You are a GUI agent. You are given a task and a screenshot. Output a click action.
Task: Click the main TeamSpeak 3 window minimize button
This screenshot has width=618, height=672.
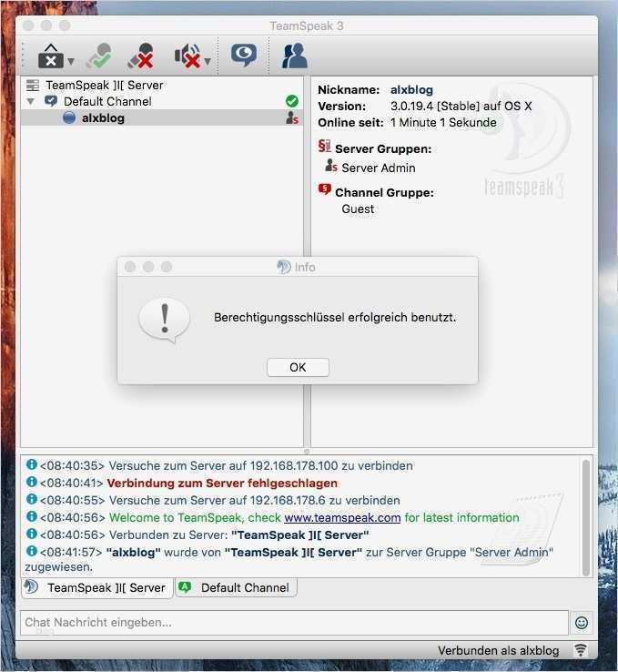coord(46,25)
